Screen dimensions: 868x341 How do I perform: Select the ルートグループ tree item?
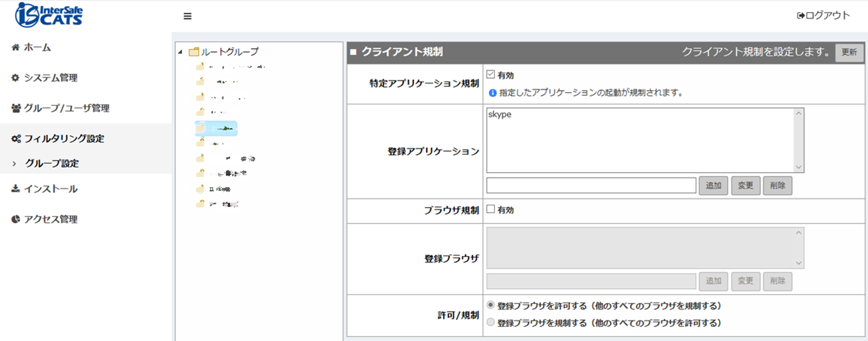point(230,52)
